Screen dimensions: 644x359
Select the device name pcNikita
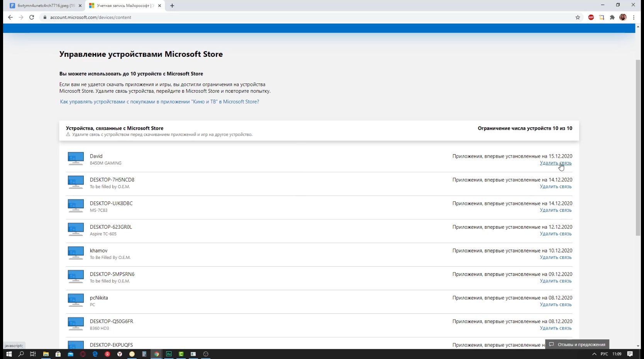99,298
